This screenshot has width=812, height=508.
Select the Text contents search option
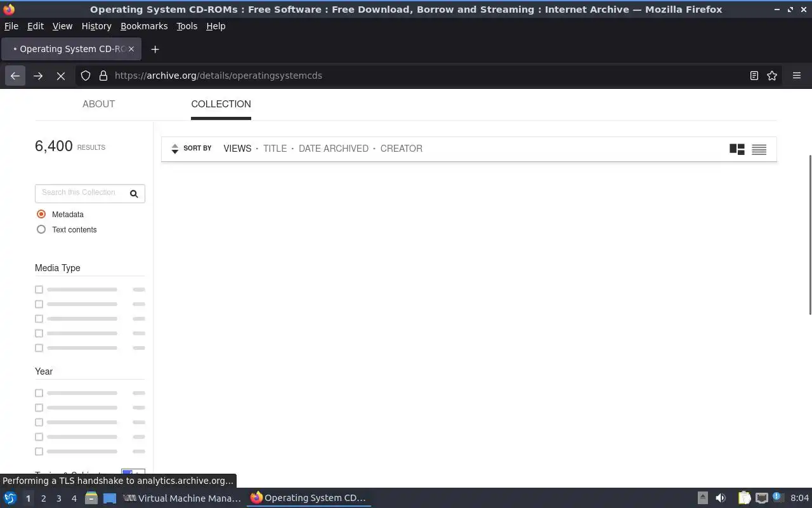pyautogui.click(x=41, y=229)
